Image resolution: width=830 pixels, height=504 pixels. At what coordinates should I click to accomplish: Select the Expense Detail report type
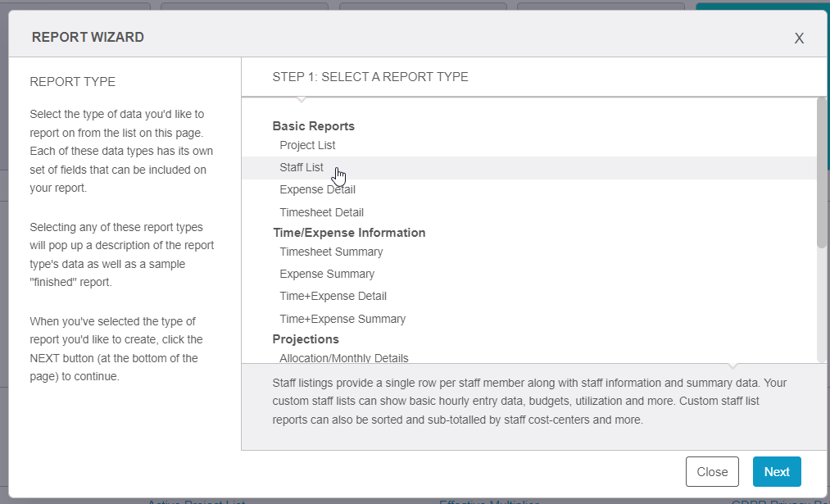[x=317, y=189]
